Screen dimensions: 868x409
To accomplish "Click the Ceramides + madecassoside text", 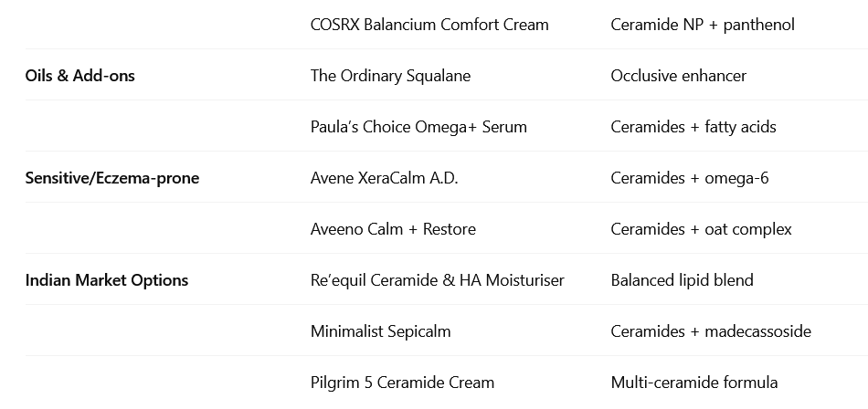I will pyautogui.click(x=710, y=331).
